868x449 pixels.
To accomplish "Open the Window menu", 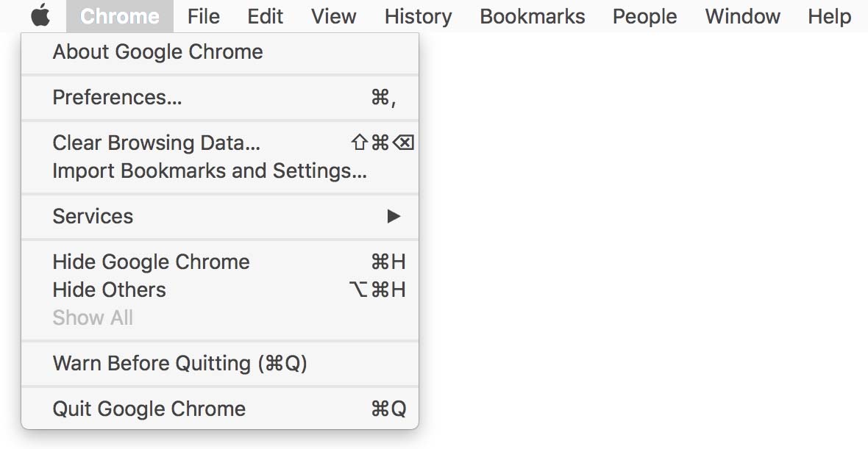I will 742,15.
